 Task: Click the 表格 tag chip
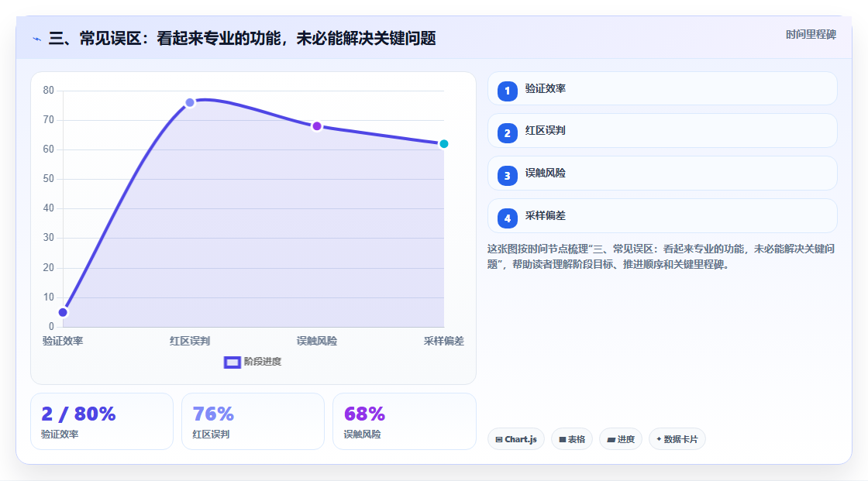[x=572, y=439]
